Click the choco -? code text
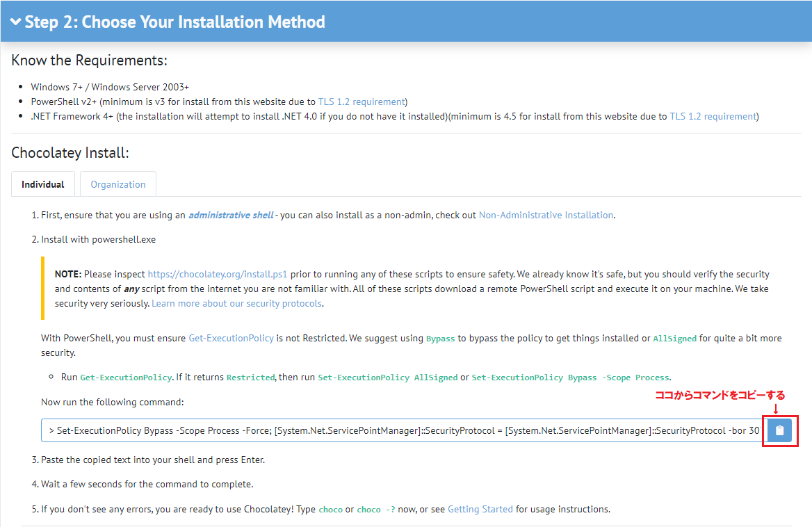 (376, 510)
